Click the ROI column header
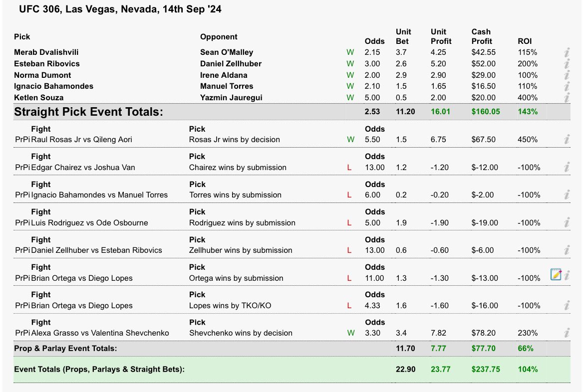 pyautogui.click(x=525, y=41)
